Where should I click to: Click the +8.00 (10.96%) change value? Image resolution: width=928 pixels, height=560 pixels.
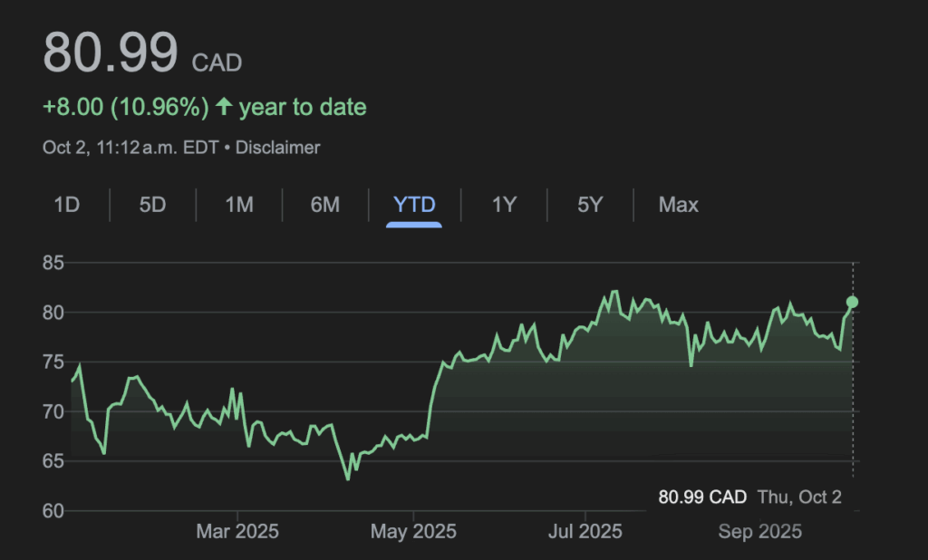[126, 107]
